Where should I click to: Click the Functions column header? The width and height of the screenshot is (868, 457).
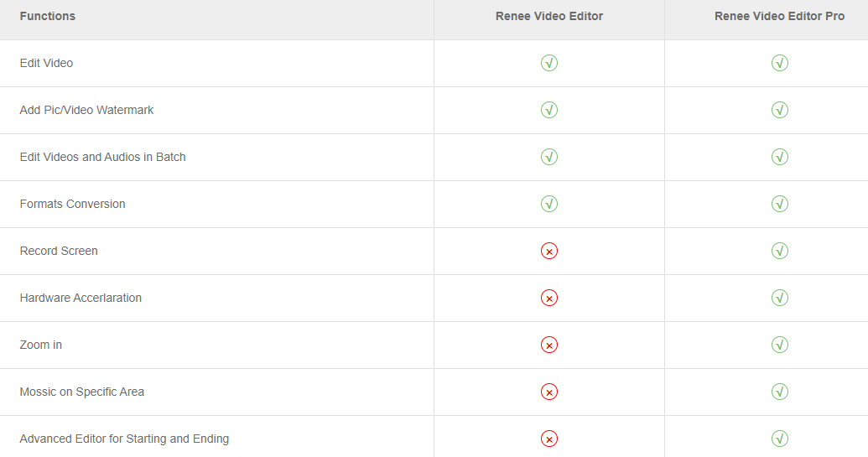point(48,17)
